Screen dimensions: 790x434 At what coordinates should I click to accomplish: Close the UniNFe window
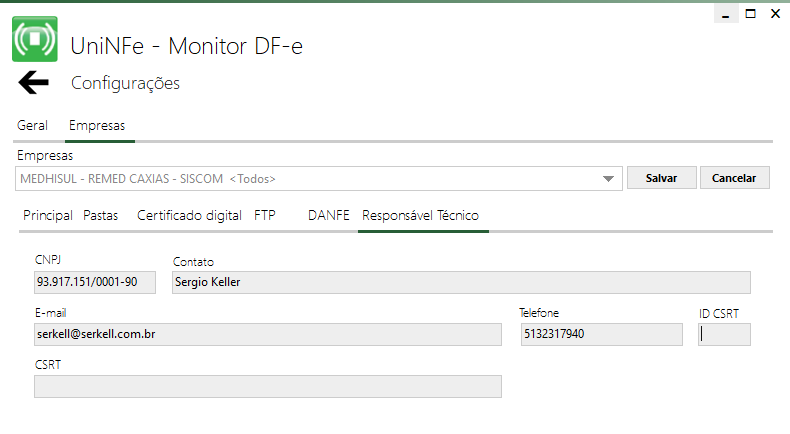(x=775, y=14)
